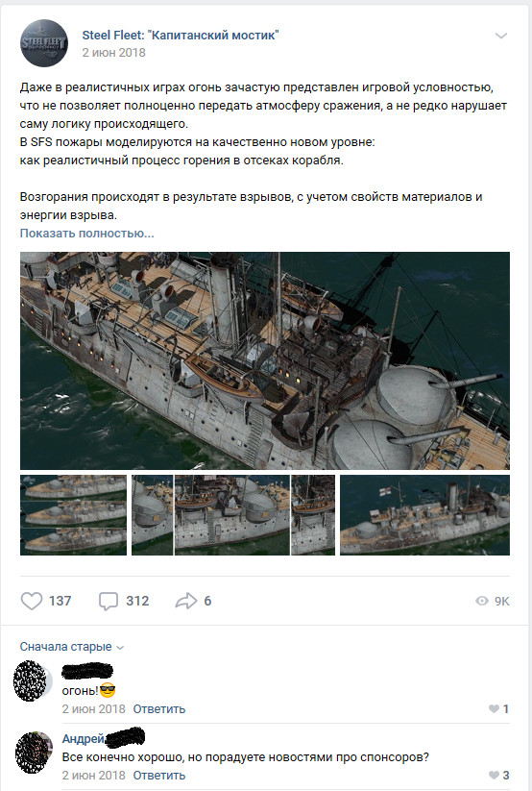Click the views eye icon showing 9K
Viewport: 532px width, 791px height.
coord(482,601)
